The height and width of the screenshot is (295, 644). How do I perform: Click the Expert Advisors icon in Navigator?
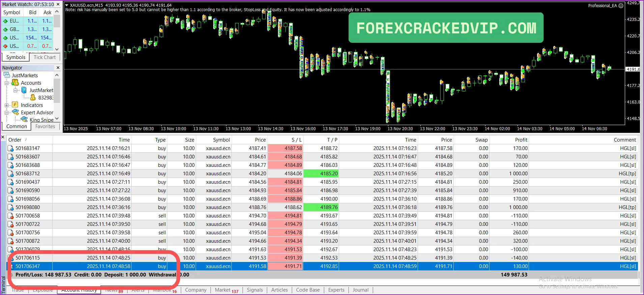15,112
